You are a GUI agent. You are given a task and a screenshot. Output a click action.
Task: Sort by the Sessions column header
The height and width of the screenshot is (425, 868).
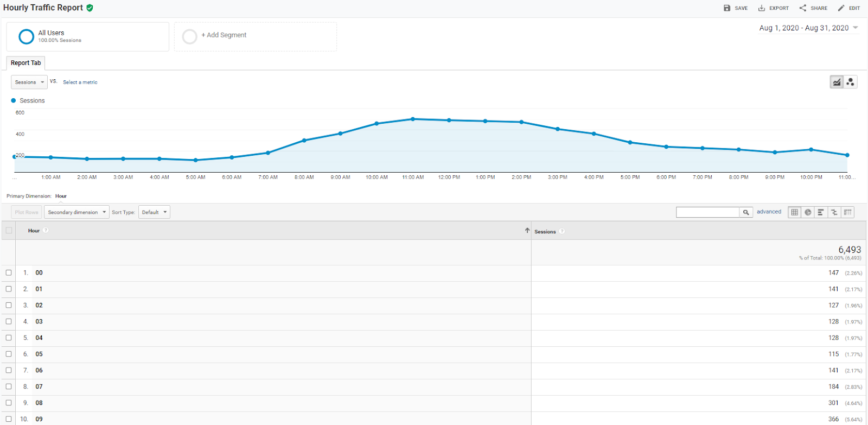(545, 232)
